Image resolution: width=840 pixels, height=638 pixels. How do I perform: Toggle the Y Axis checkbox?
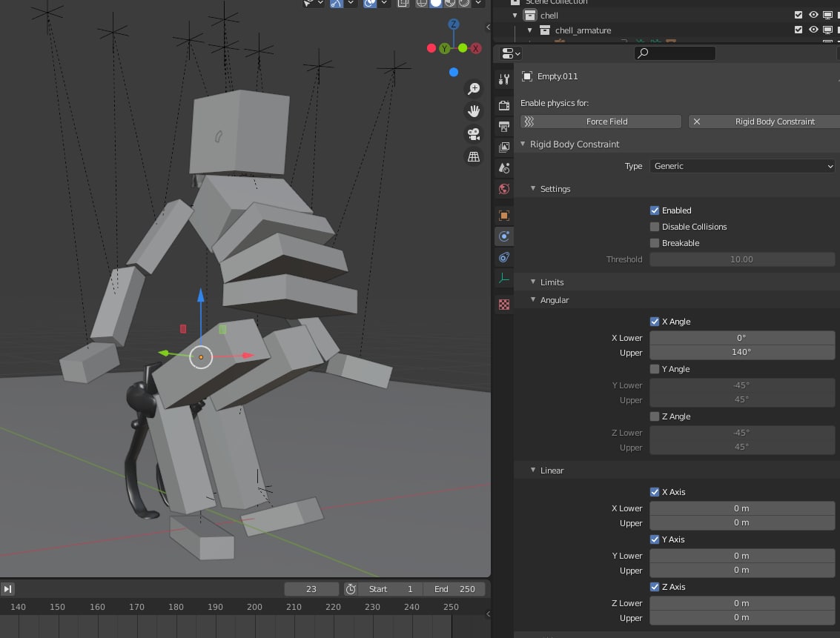click(x=654, y=539)
